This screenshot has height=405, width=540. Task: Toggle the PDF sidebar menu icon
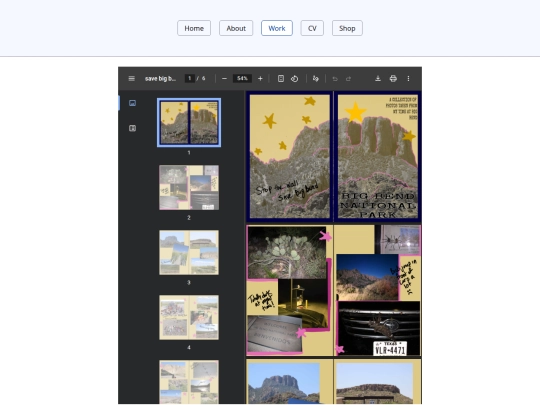132,79
